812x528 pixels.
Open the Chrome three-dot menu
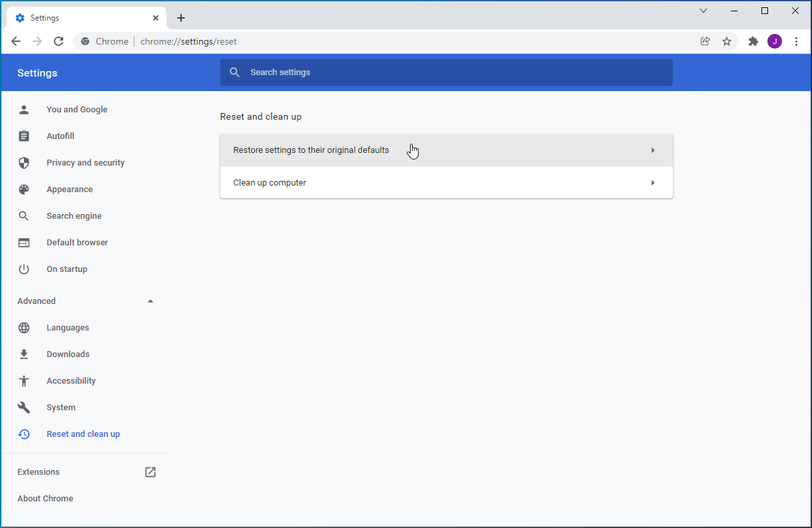(797, 41)
